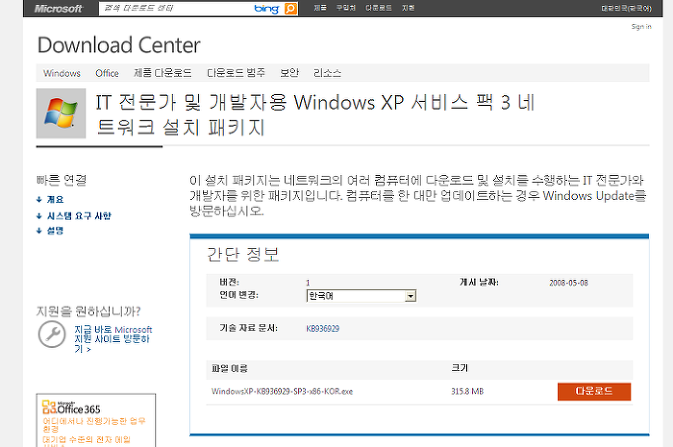This screenshot has width=673, height=447.
Task: Focus the Bing search input field
Action: 176,9
